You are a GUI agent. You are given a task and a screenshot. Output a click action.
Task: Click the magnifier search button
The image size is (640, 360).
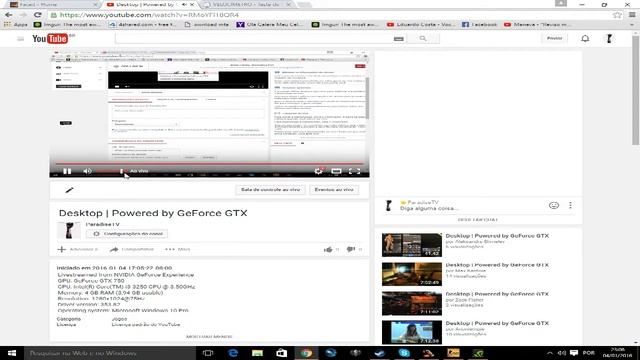click(x=423, y=38)
